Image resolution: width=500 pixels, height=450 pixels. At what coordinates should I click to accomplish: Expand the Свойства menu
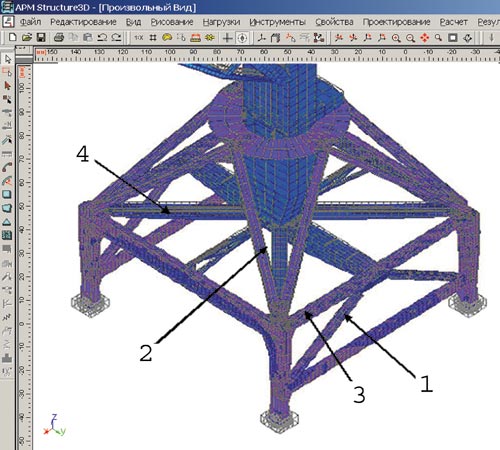pyautogui.click(x=334, y=22)
